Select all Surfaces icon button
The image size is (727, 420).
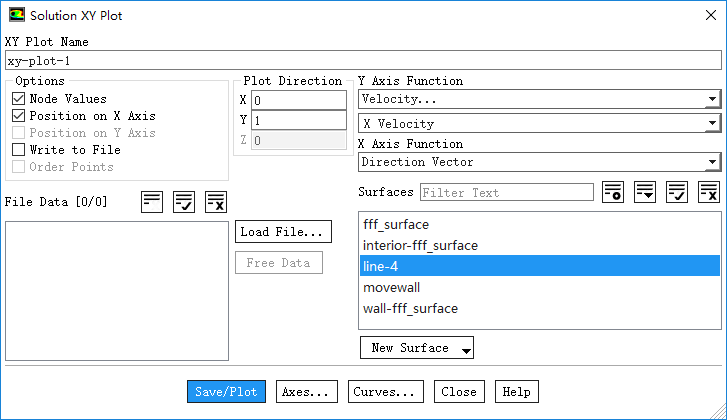[x=677, y=192]
